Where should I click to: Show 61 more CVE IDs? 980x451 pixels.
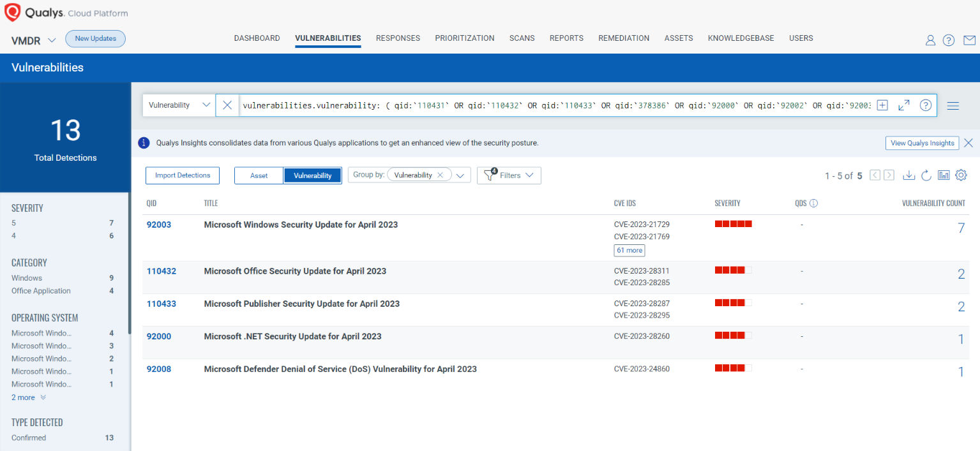click(x=629, y=250)
